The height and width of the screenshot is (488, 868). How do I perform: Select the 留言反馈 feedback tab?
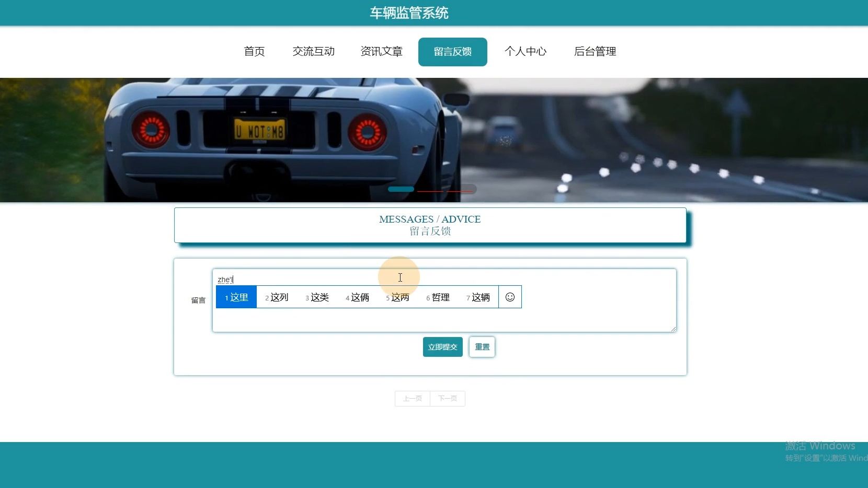(452, 52)
